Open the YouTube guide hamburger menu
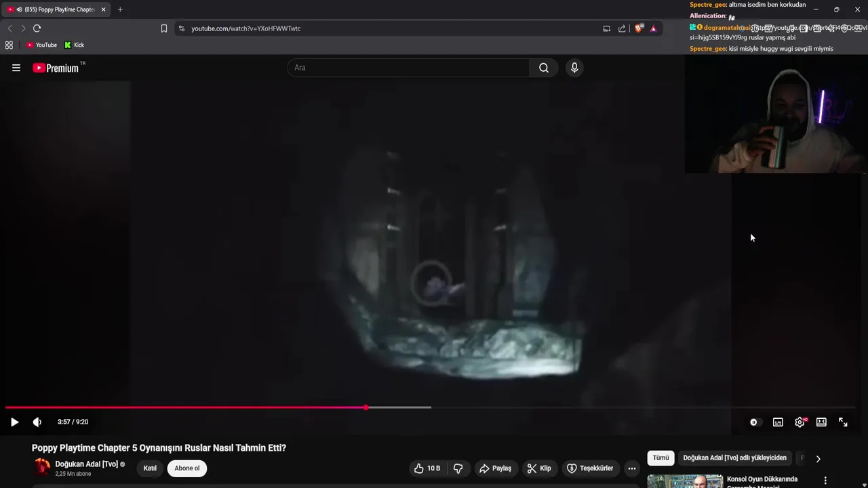This screenshot has width=868, height=488. click(16, 68)
